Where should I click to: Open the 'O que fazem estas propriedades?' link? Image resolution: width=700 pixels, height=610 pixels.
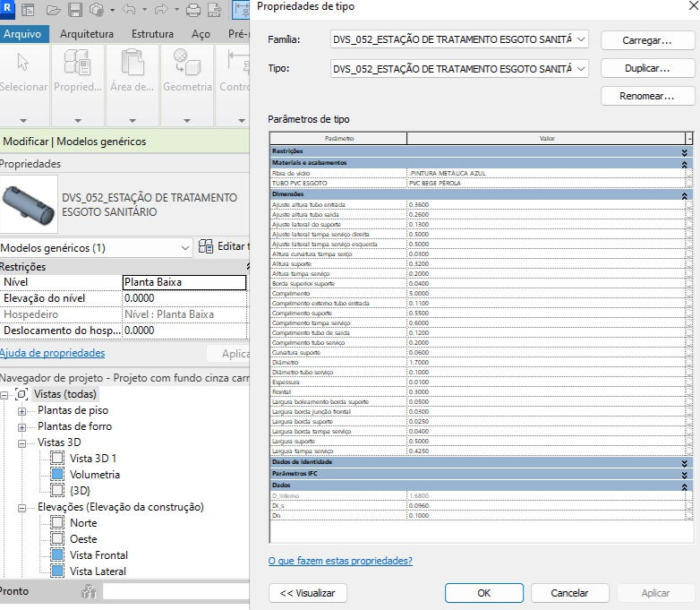click(340, 561)
